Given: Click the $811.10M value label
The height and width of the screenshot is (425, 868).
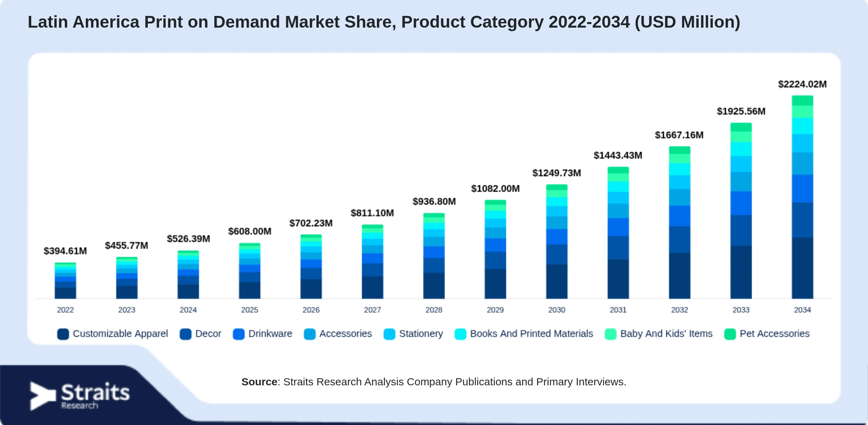Looking at the screenshot, I should pyautogui.click(x=372, y=213).
